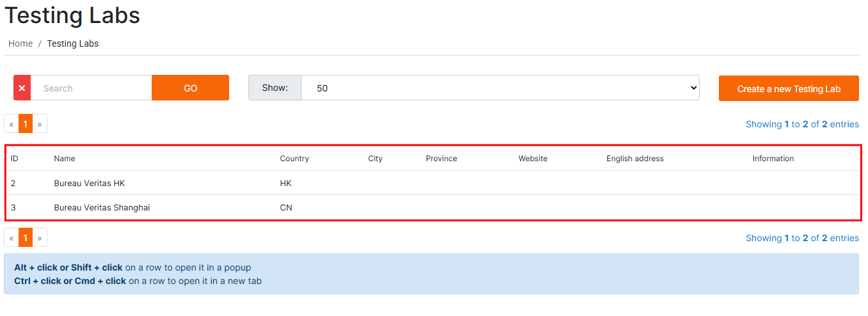
Task: Go to next page using pagination below table
Action: 40,238
